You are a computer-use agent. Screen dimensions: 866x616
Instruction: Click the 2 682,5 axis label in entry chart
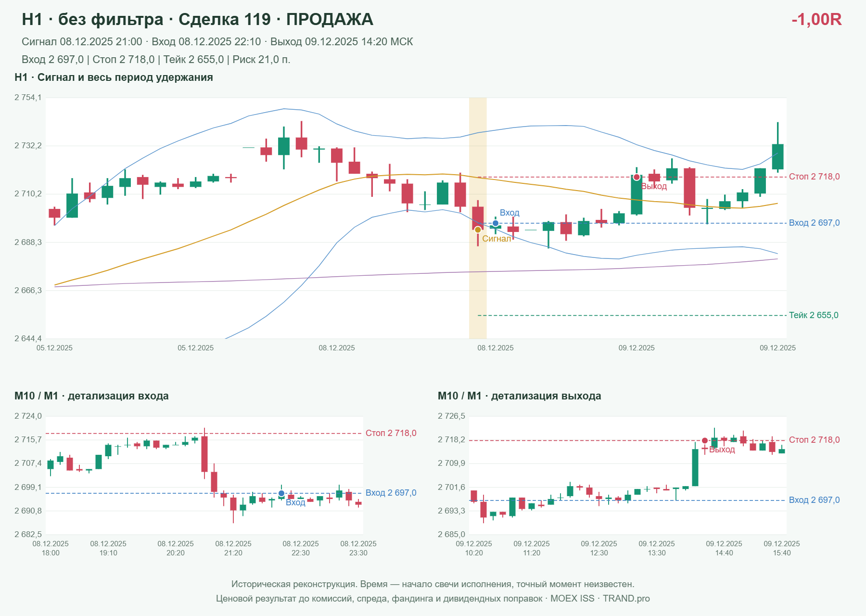28,534
